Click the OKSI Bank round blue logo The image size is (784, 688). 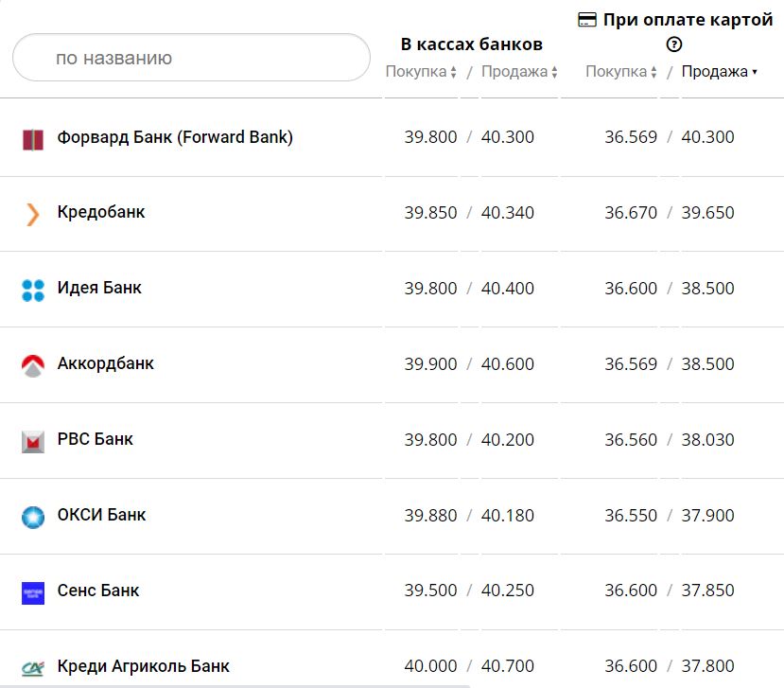33,517
